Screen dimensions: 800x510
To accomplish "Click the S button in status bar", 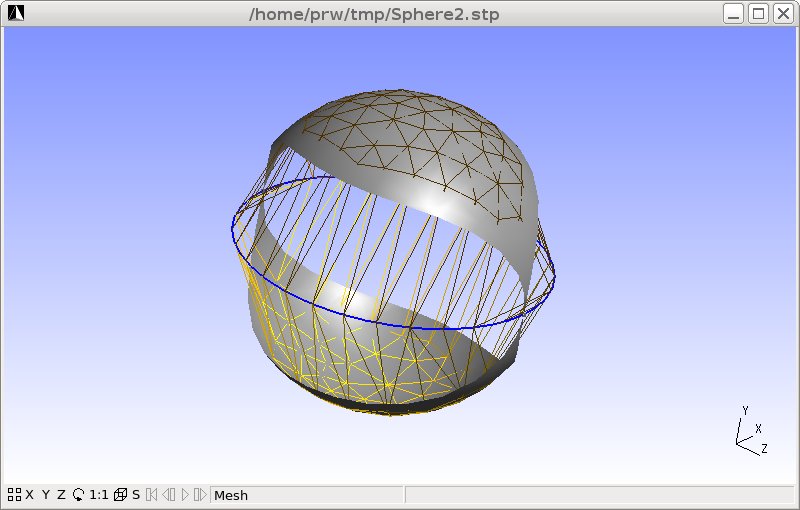I will pyautogui.click(x=136, y=495).
